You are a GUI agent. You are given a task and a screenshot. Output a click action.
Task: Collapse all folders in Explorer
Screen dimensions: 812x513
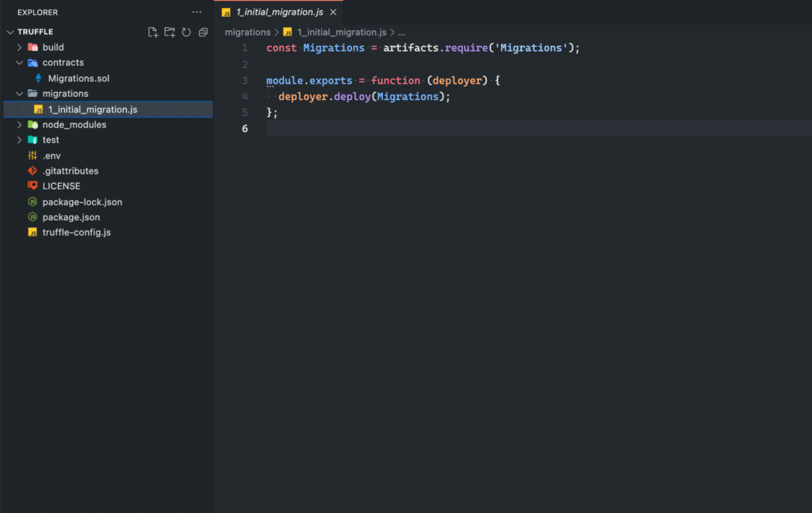pyautogui.click(x=203, y=33)
